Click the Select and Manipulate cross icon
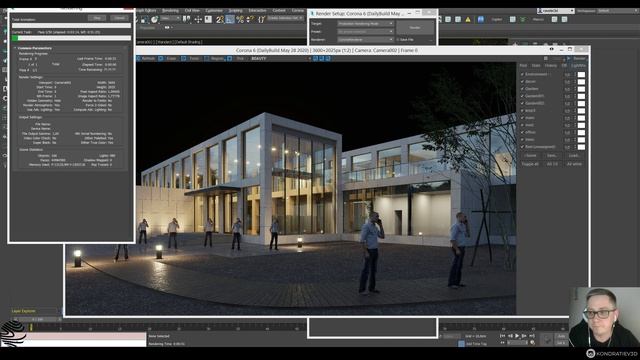 (198, 19)
